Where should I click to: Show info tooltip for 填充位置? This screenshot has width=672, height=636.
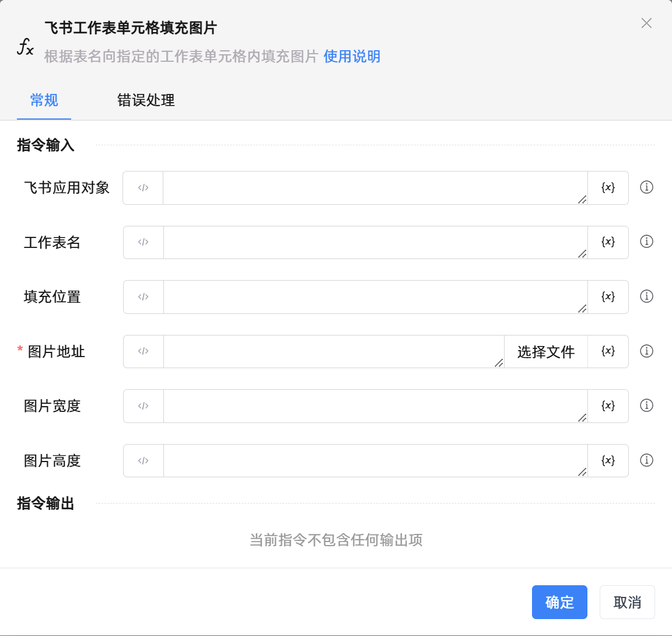click(646, 296)
